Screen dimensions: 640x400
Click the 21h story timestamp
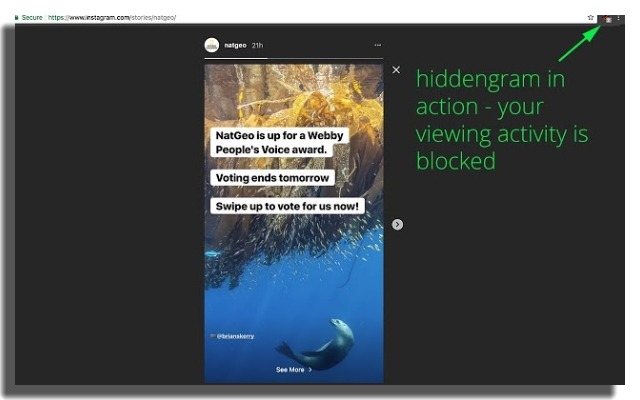point(257,45)
